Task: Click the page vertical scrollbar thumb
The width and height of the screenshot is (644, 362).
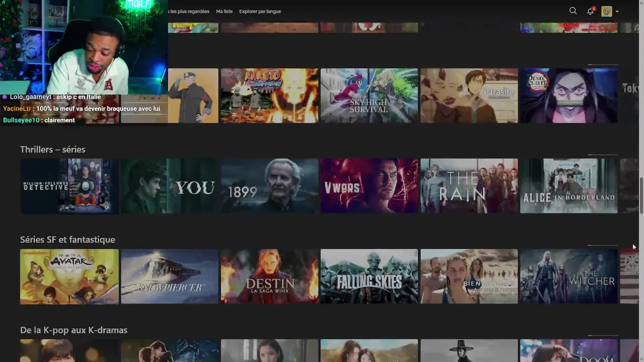Action: point(641,195)
